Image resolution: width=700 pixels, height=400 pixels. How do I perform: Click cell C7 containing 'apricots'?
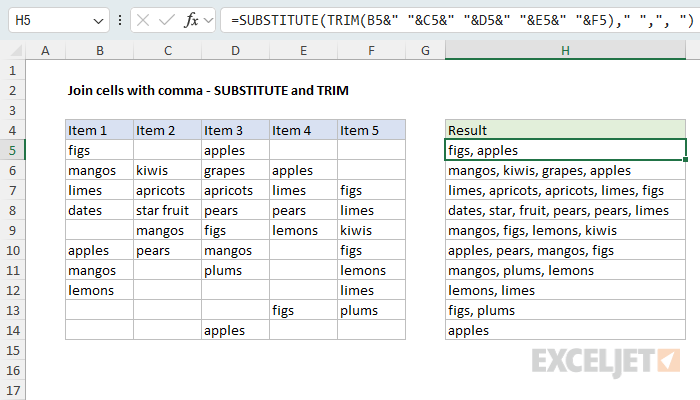point(167,191)
